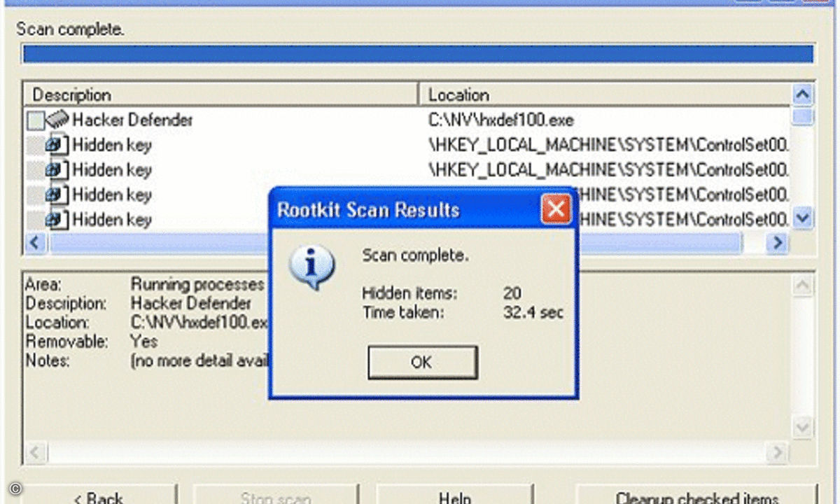Screen dimensions: 840x504
Task: Click the "Time taken:" label in the dialog
Action: pos(403,312)
